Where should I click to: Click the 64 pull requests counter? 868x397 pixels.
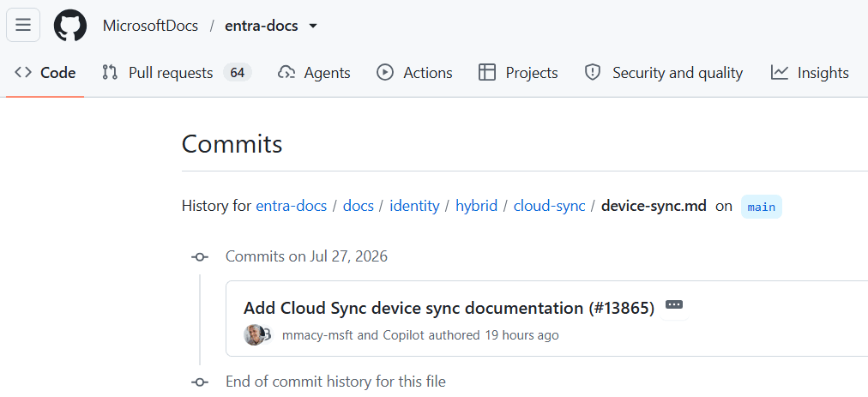(238, 73)
